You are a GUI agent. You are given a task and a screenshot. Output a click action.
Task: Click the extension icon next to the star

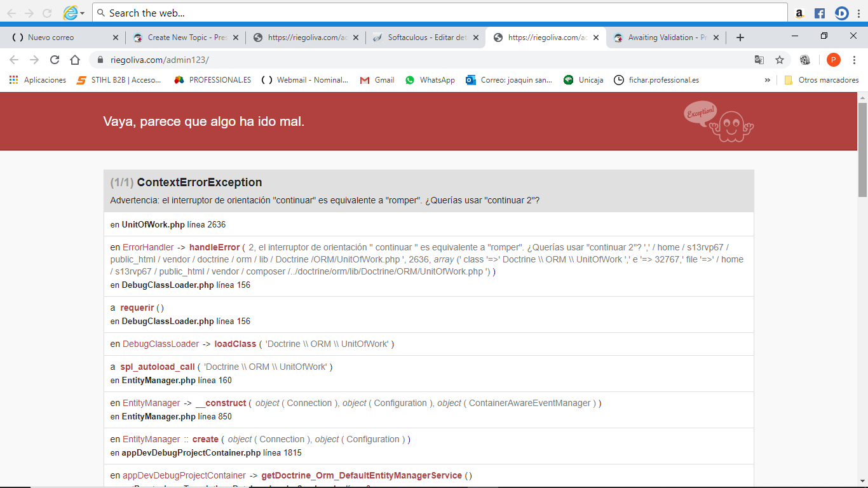coord(805,60)
